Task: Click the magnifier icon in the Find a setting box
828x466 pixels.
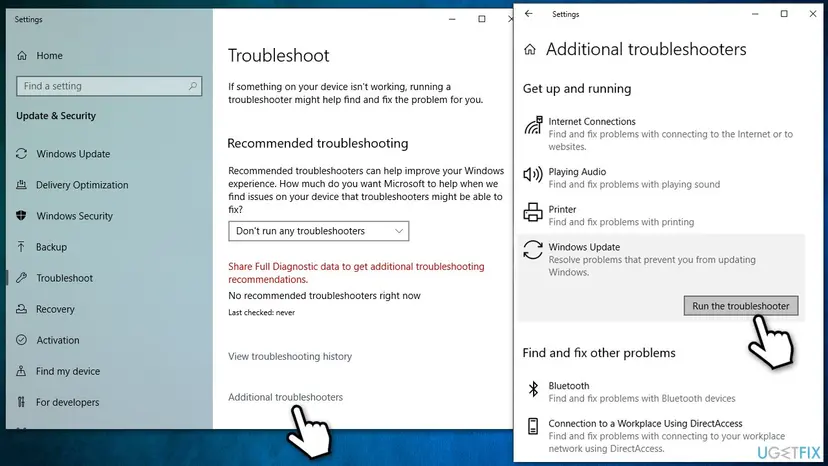Action: (x=193, y=86)
